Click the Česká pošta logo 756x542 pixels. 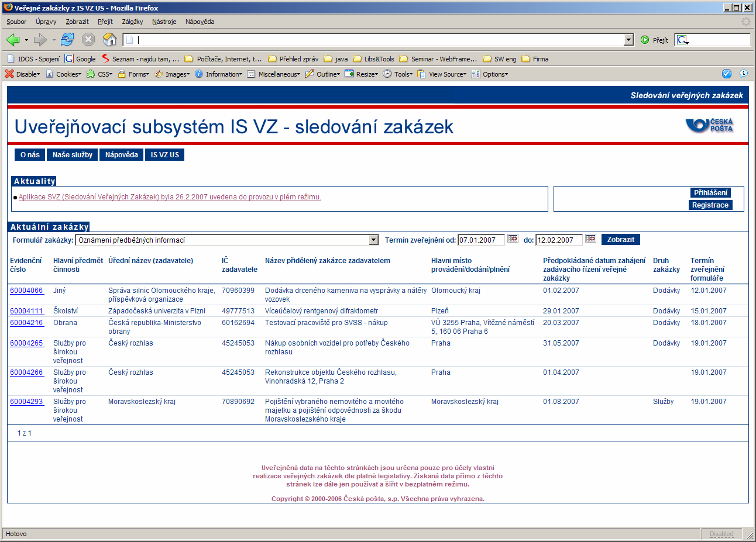click(710, 125)
